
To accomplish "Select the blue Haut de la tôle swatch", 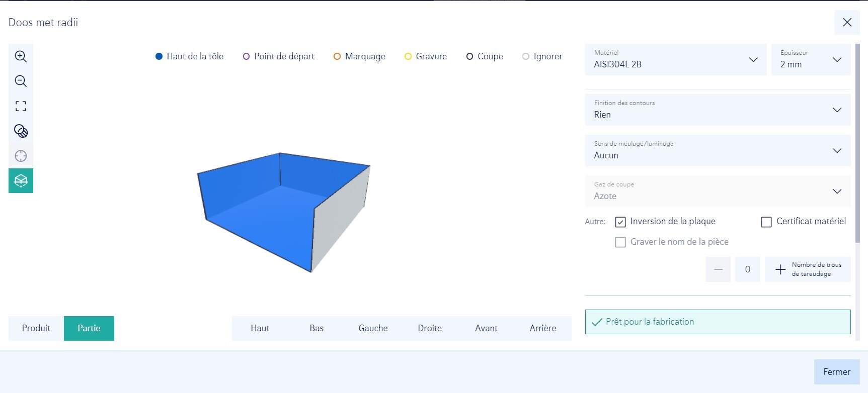I will pyautogui.click(x=159, y=56).
